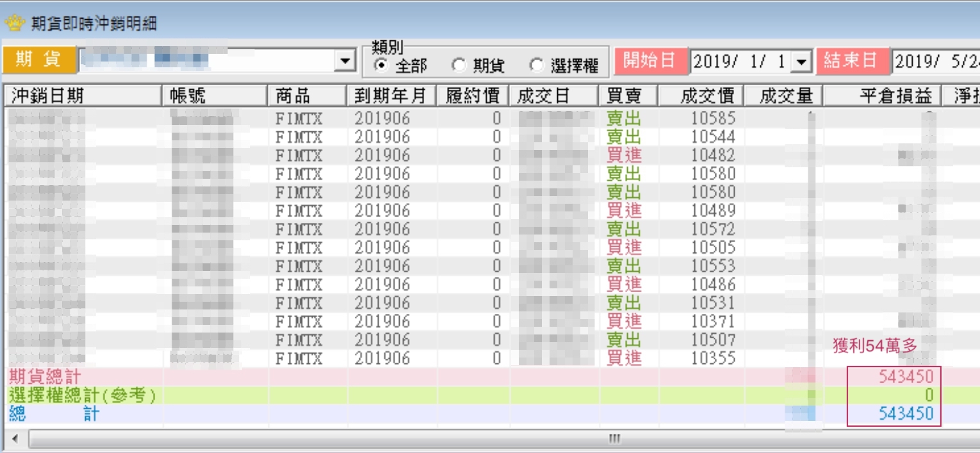980x453 pixels.
Task: Sort by 到期年月 column header
Action: [x=391, y=96]
